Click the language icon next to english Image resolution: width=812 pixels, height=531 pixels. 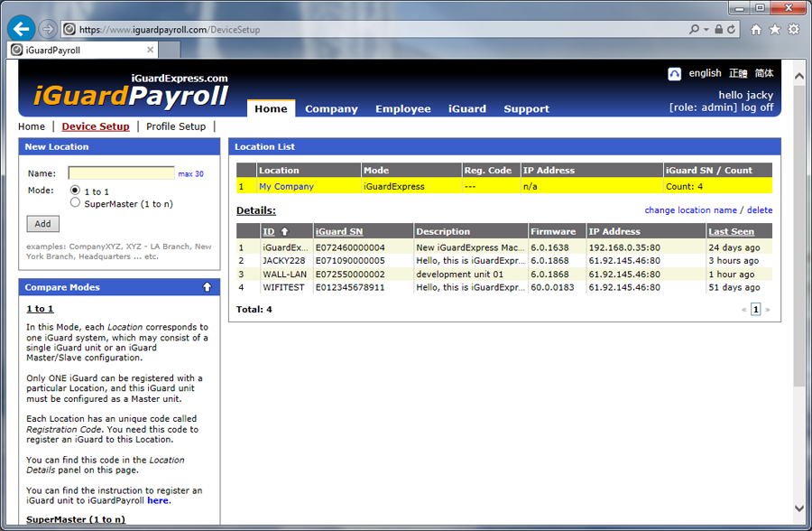(x=674, y=74)
